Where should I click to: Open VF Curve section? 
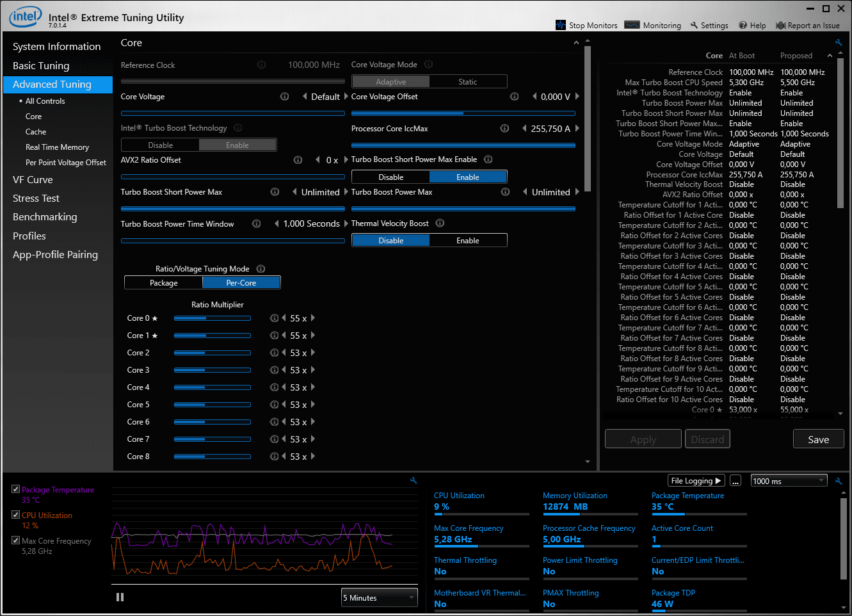[x=33, y=179]
